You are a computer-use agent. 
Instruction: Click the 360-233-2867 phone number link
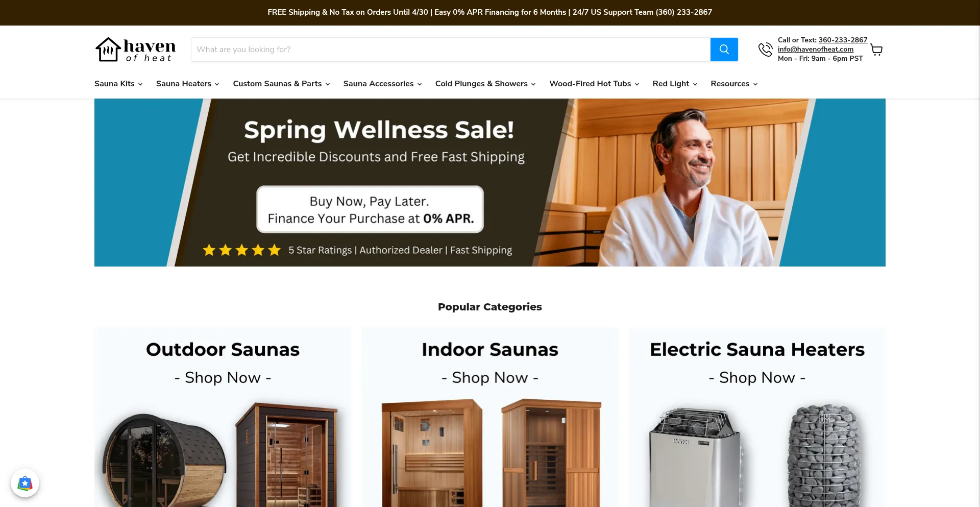[843, 40]
